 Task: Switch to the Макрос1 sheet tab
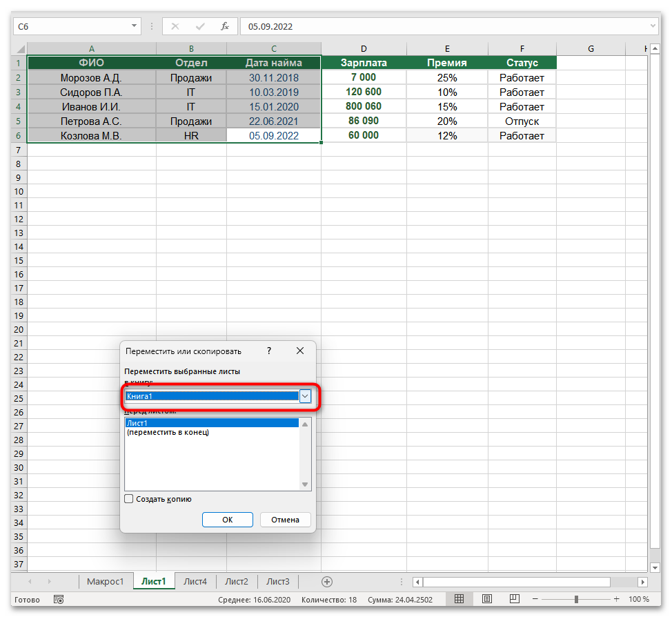coord(106,582)
